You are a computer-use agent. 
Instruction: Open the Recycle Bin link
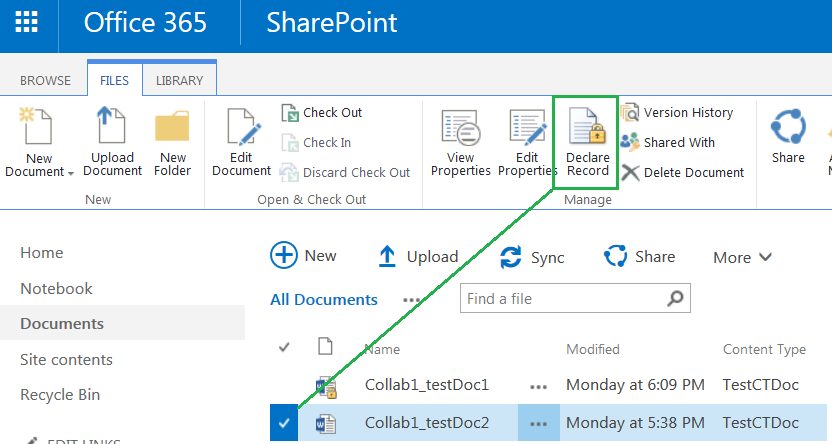[60, 395]
